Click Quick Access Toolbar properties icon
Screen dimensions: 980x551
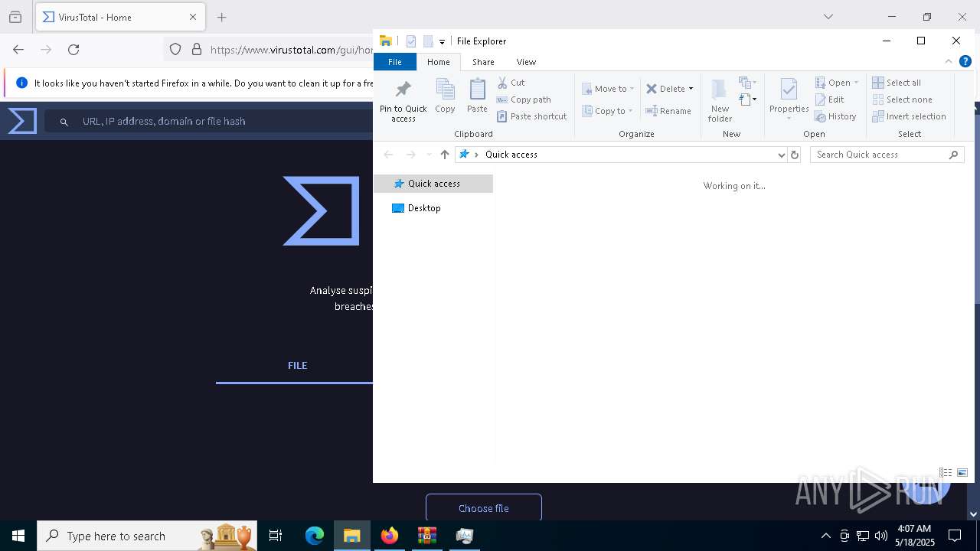click(x=411, y=41)
